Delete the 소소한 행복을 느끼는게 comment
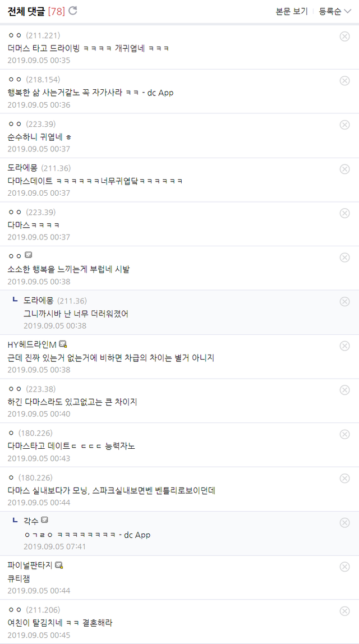Image resolution: width=359 pixels, height=644 pixels. click(x=344, y=257)
